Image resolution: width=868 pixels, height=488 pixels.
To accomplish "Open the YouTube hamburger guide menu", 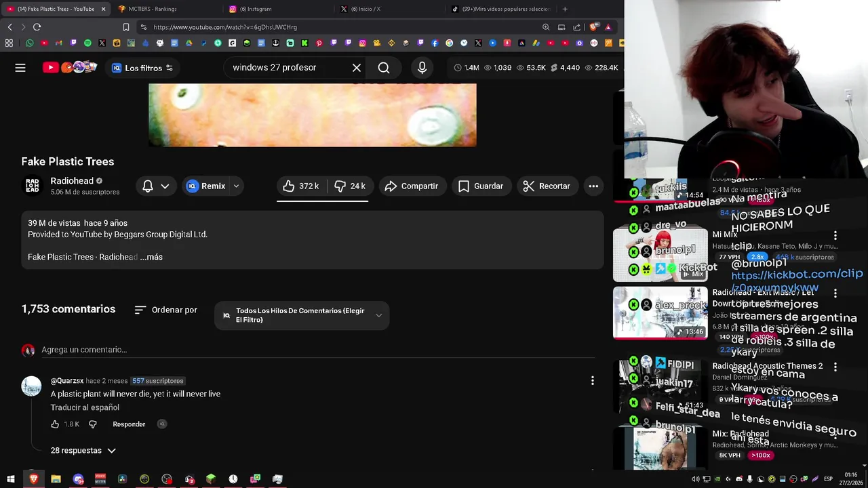I will coord(20,68).
